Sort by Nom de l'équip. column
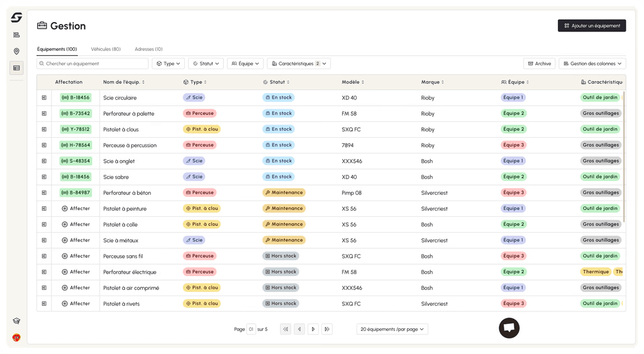Screen dimensions: 644x354 coord(124,82)
